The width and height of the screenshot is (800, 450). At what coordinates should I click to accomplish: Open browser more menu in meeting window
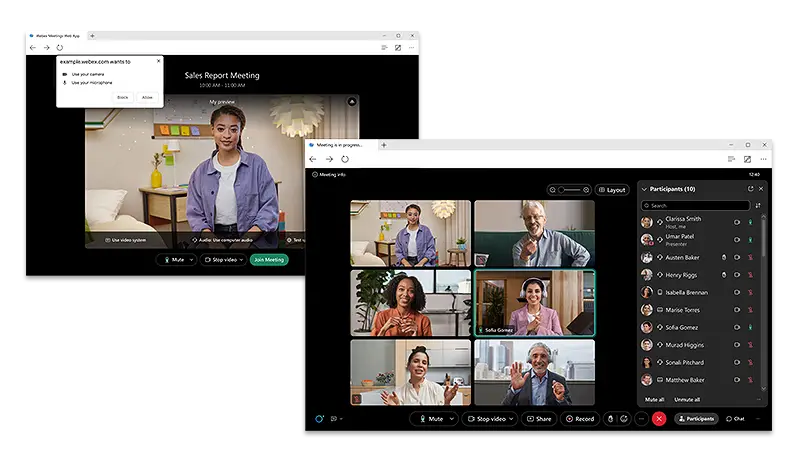coord(763,159)
